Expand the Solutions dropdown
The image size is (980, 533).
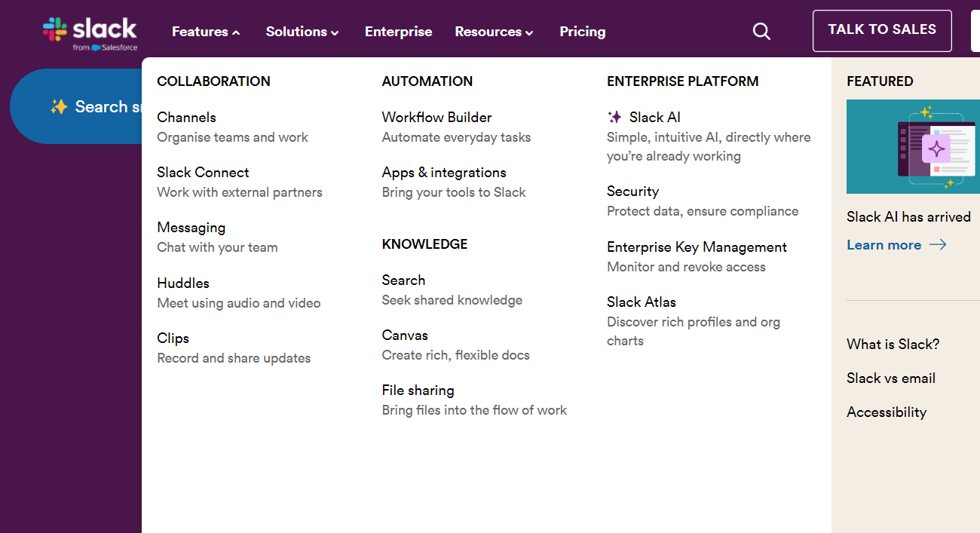pos(302,32)
